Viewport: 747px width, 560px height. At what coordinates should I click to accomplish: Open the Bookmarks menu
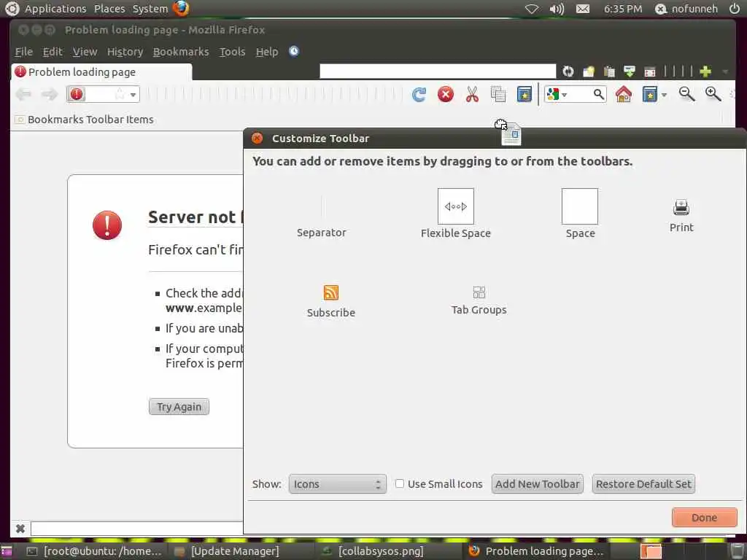(181, 52)
